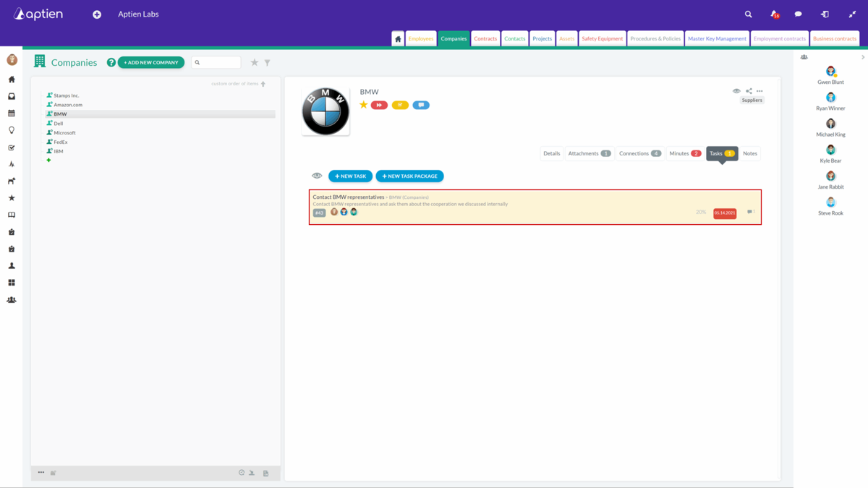This screenshot has width=868, height=488.
Task: Click the companies search input field
Action: coord(216,63)
